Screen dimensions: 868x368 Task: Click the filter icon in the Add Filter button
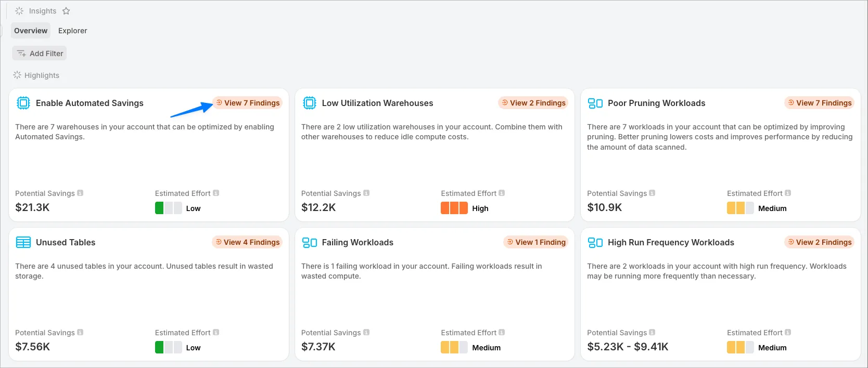21,54
